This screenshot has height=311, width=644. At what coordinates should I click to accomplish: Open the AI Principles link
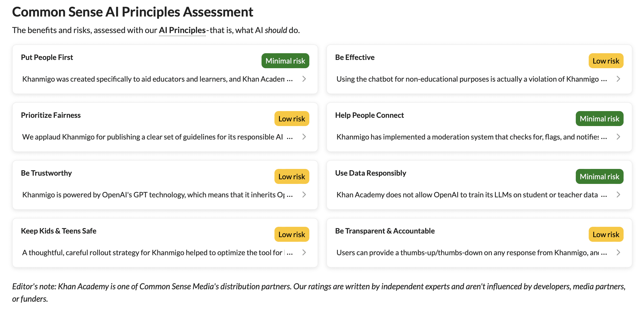[182, 30]
